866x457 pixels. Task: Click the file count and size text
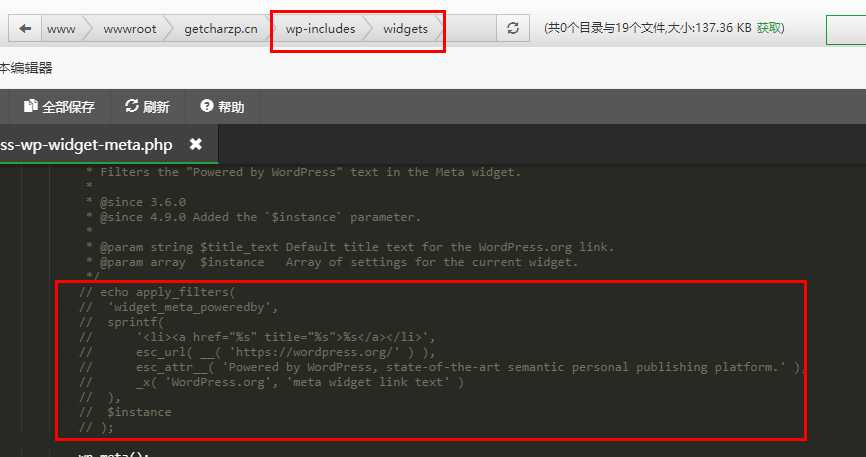pyautogui.click(x=664, y=28)
